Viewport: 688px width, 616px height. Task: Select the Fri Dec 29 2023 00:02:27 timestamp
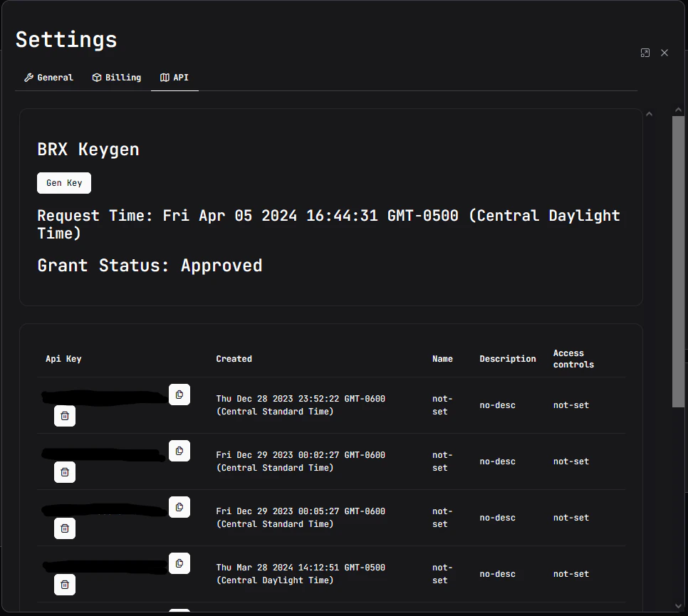pyautogui.click(x=301, y=461)
